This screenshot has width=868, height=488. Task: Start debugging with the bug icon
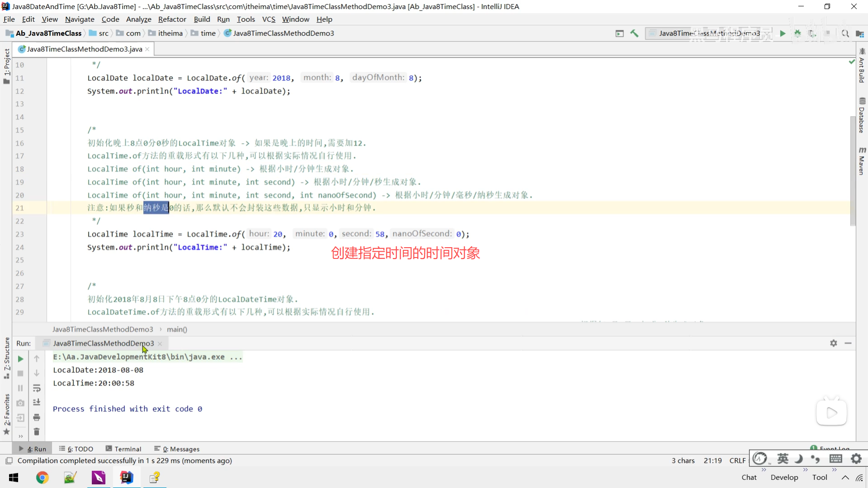pos(797,33)
